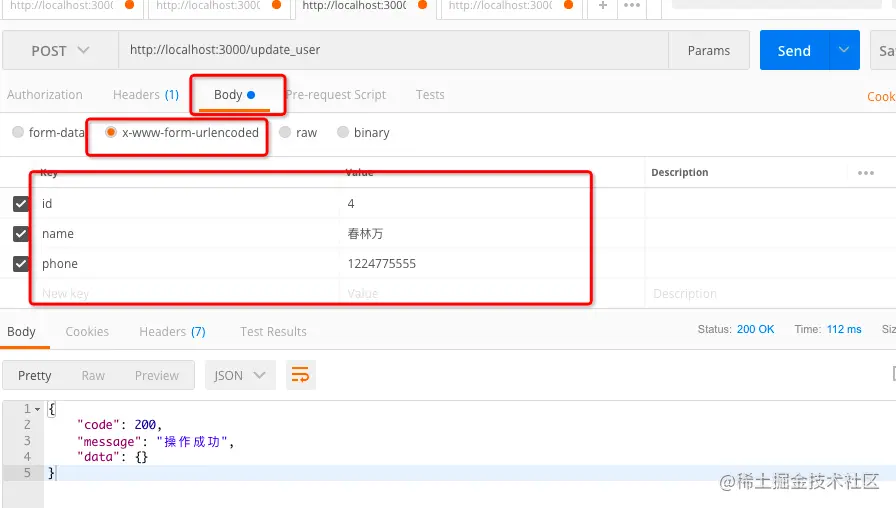Click the 'name' key cell

(x=189, y=234)
